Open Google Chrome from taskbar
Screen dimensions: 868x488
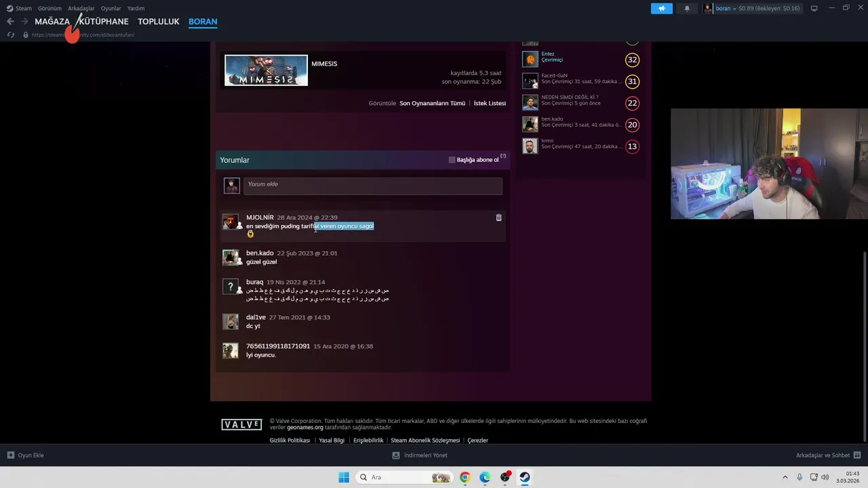click(465, 477)
